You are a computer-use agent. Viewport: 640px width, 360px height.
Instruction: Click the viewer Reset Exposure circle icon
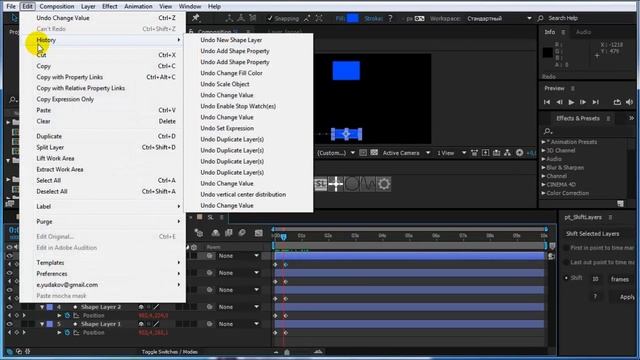tap(519, 153)
